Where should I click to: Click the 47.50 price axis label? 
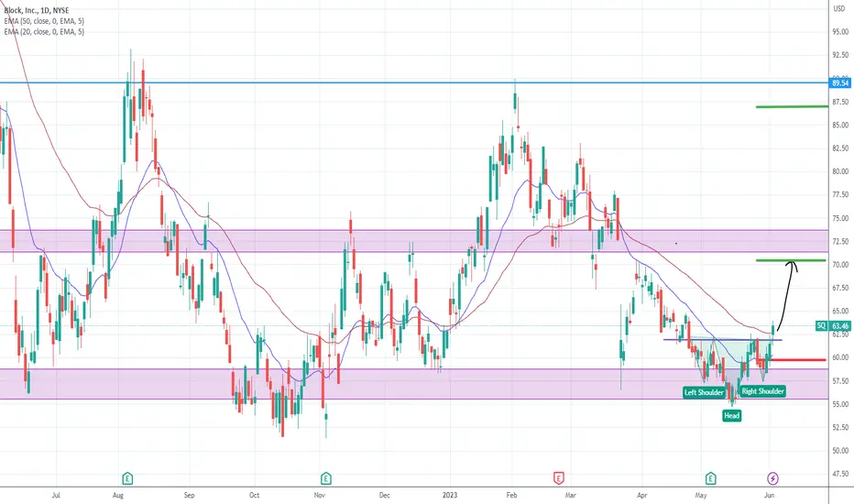click(840, 474)
